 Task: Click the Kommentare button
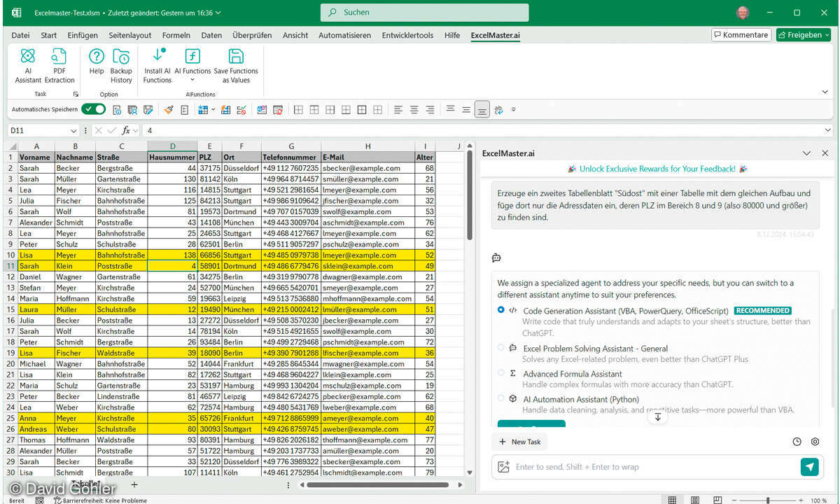[x=741, y=34]
